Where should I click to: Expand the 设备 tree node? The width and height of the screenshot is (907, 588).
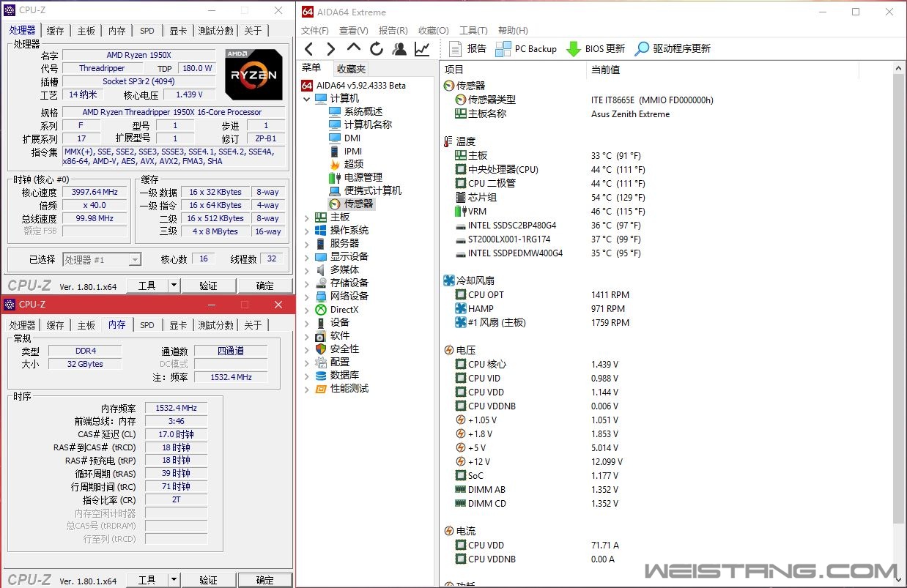click(307, 323)
